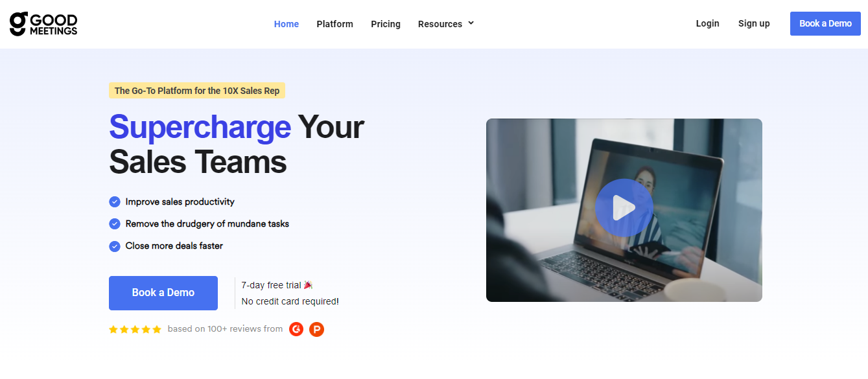Click the yellow Go-To Platform tagline badge

click(197, 91)
